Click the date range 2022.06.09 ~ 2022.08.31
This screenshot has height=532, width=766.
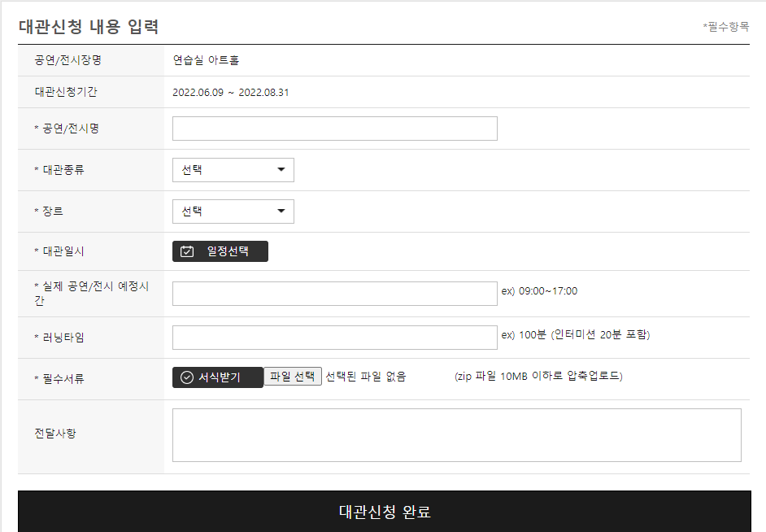tap(231, 93)
